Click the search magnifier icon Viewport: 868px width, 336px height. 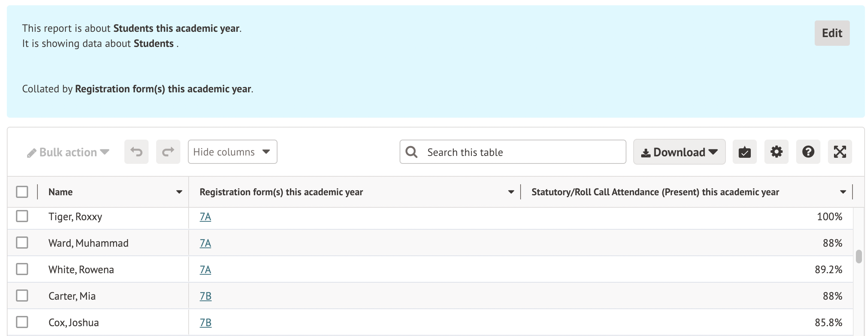point(411,152)
